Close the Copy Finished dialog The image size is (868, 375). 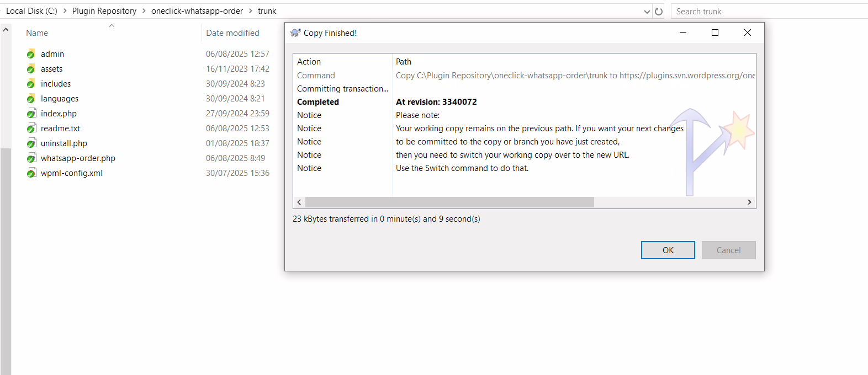tap(748, 33)
